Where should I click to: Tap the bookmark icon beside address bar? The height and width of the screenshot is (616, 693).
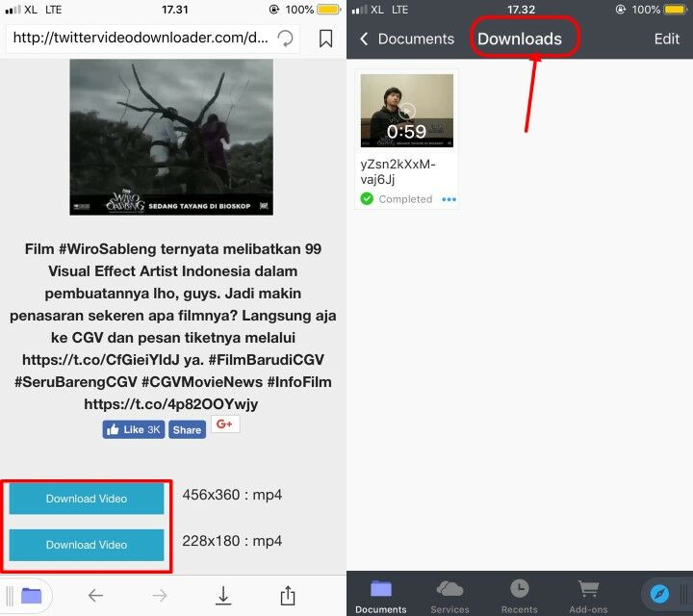[325, 38]
